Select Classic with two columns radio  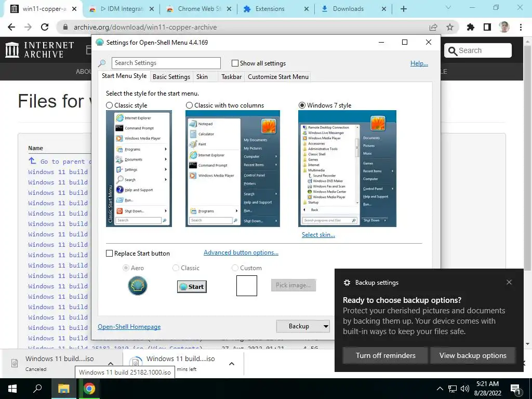[x=189, y=105]
